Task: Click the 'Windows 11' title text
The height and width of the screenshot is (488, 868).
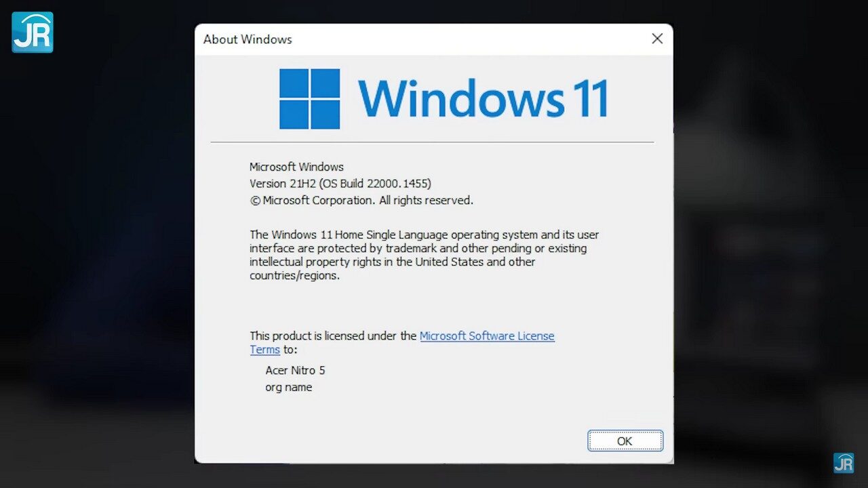Action: point(483,99)
